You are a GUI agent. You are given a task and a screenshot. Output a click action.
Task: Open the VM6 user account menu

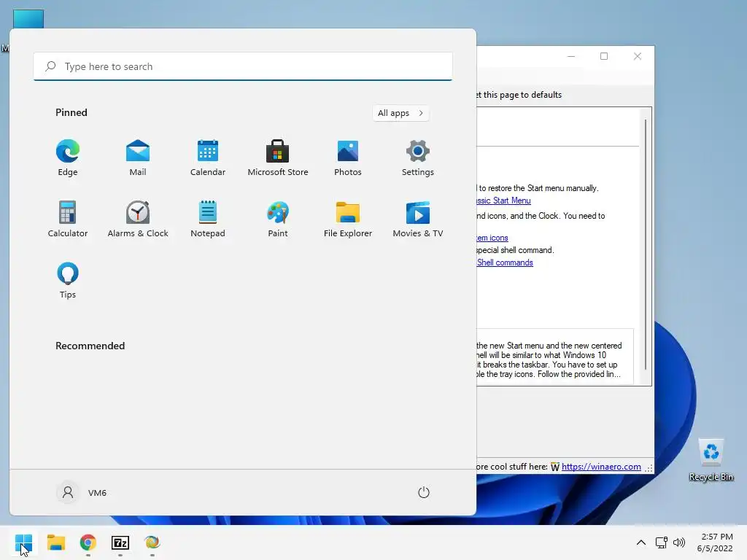tap(82, 492)
